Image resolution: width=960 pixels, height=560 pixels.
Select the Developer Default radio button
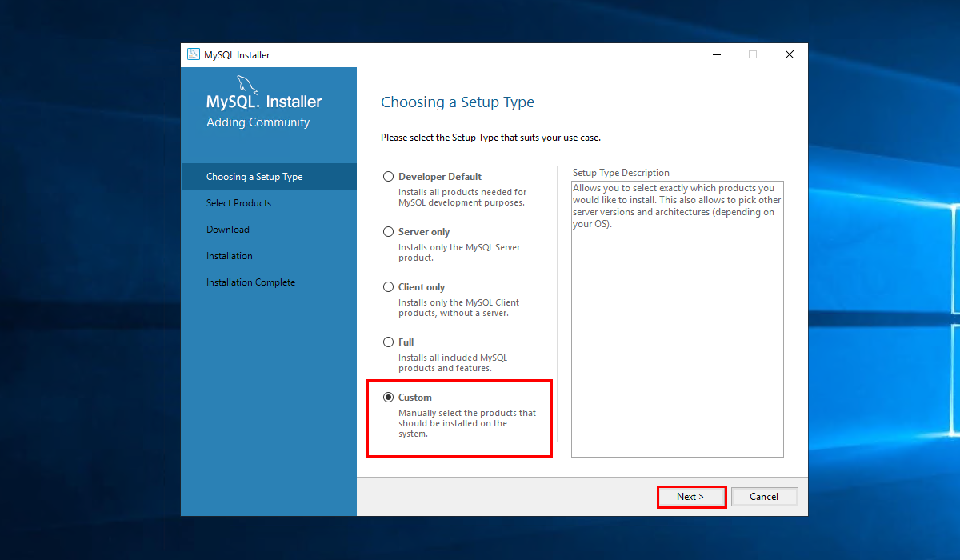(x=389, y=177)
